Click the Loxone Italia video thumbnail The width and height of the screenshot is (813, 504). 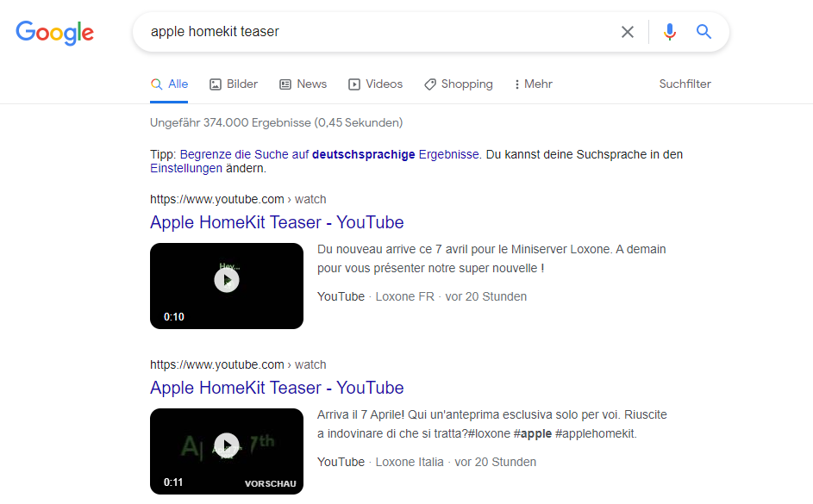pos(227,451)
